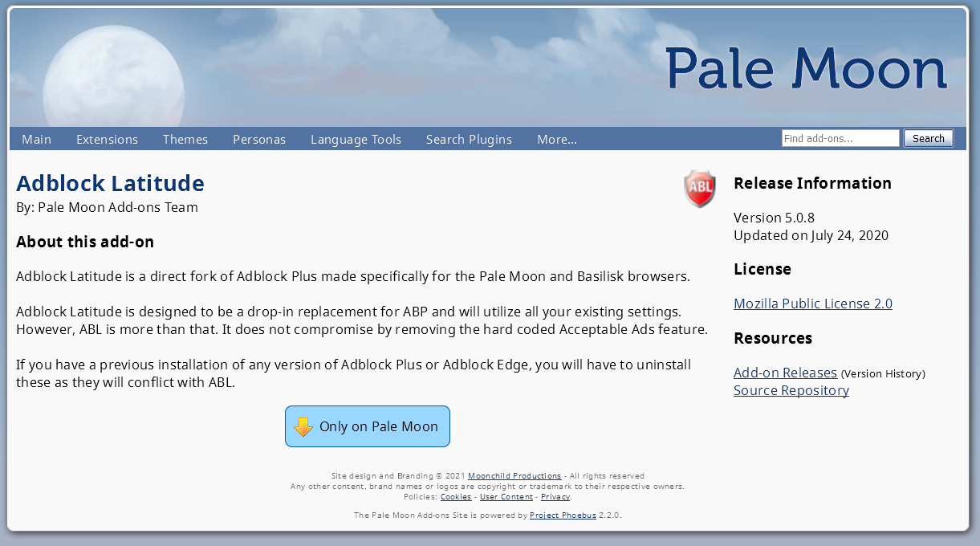Click the 'Version 5.0.8' text
Screen dimensions: 980x546
774,218
